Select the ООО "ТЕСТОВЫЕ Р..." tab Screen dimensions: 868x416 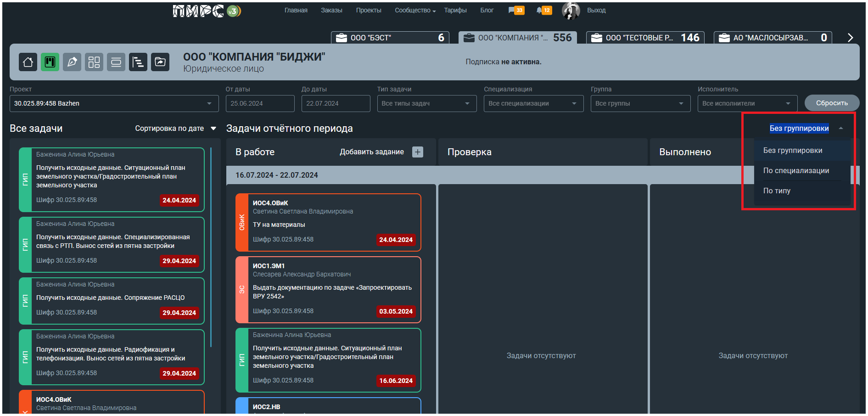(645, 38)
